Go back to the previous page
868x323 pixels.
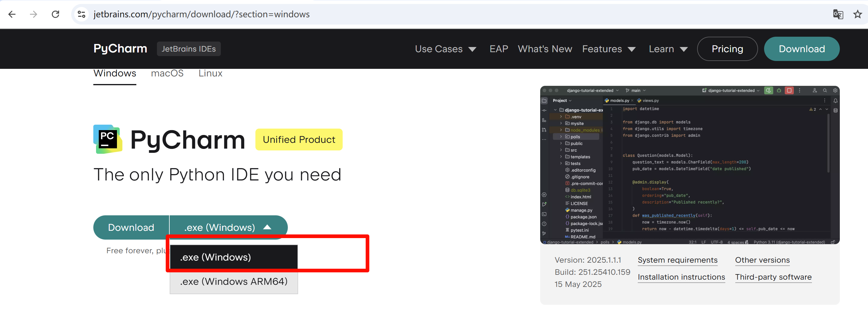[x=12, y=14]
